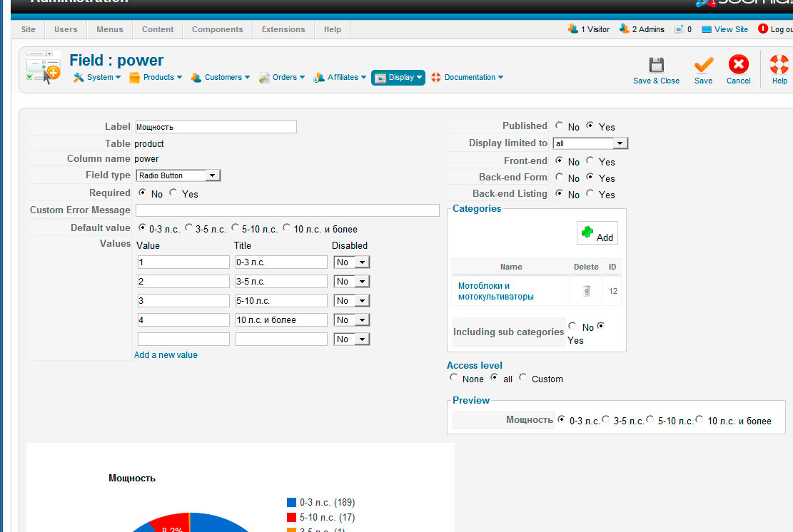Click the Name column header in Categories
This screenshot has width=793, height=532.
point(511,267)
